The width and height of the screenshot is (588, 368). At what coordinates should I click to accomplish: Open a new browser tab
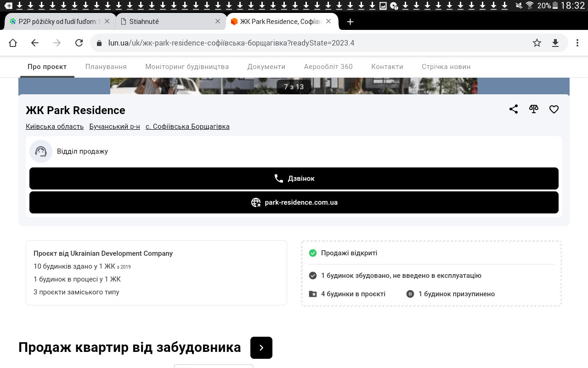point(350,22)
